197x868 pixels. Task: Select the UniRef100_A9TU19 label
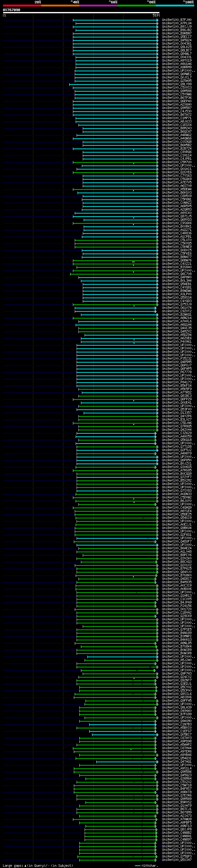point(177,61)
